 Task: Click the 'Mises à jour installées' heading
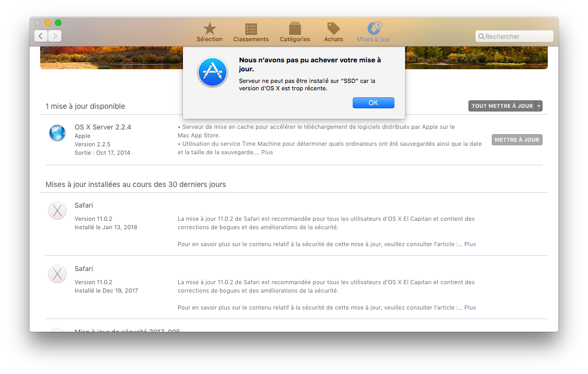pos(136,184)
